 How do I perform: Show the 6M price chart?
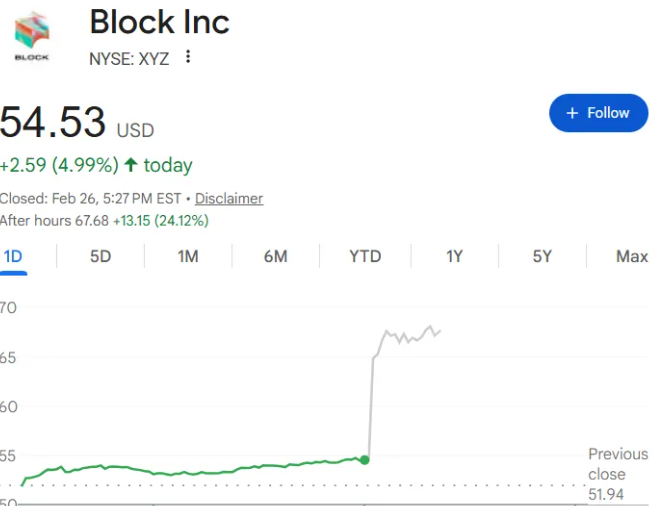tap(276, 257)
